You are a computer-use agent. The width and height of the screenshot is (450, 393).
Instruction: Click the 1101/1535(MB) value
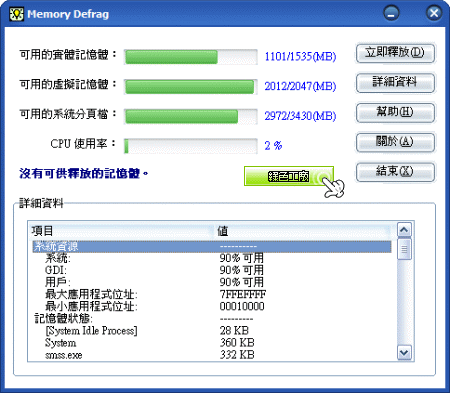click(x=300, y=56)
